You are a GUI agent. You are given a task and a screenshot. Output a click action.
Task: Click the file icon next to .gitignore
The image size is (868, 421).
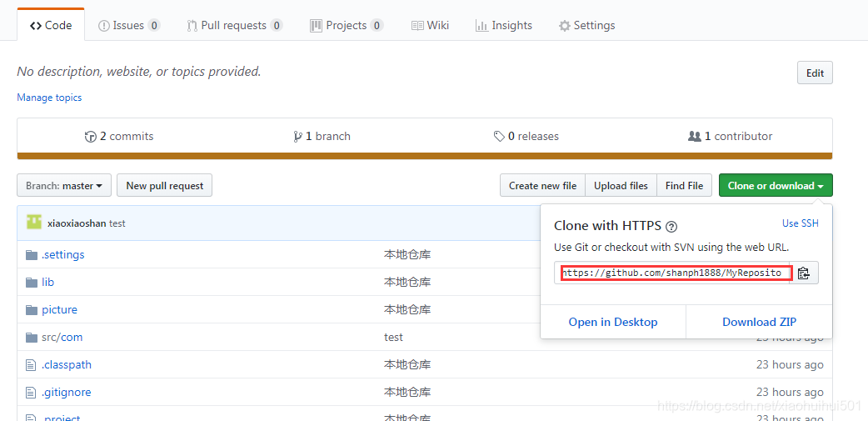(31, 392)
